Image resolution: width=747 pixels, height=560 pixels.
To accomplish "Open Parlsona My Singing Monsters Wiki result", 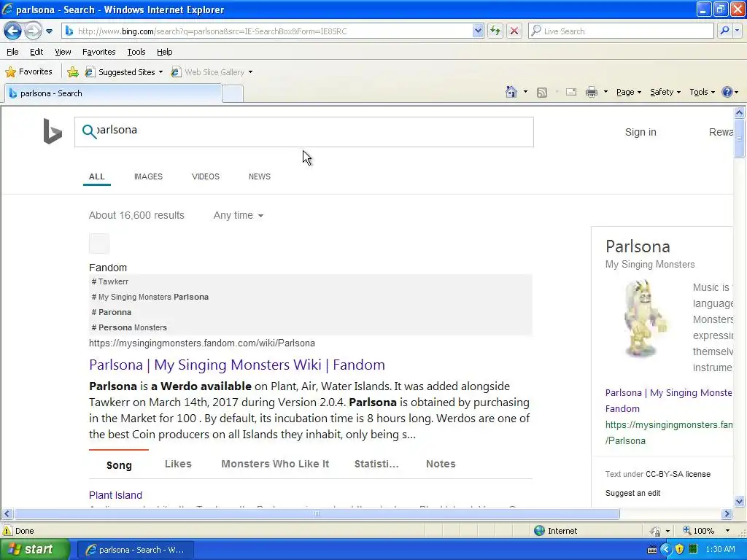I will [x=237, y=365].
